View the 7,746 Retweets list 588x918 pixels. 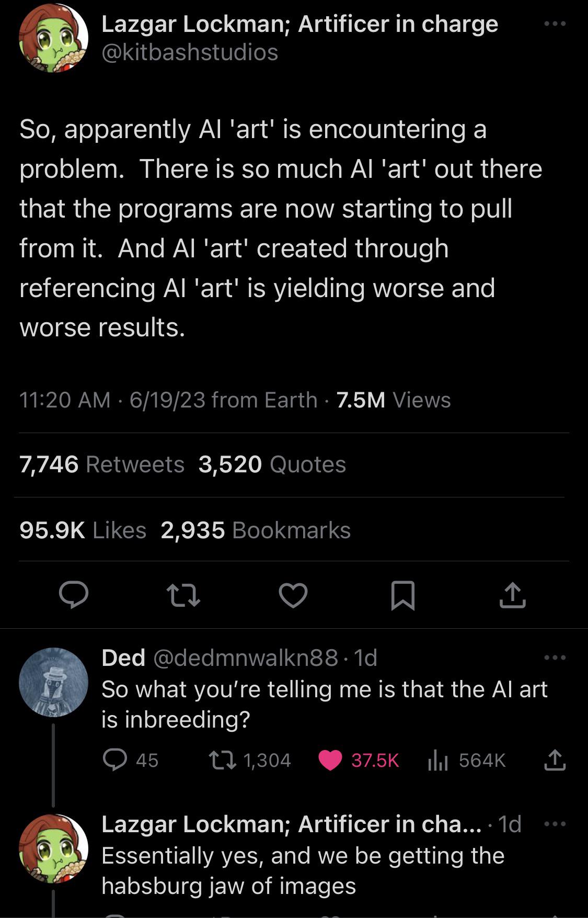[102, 464]
